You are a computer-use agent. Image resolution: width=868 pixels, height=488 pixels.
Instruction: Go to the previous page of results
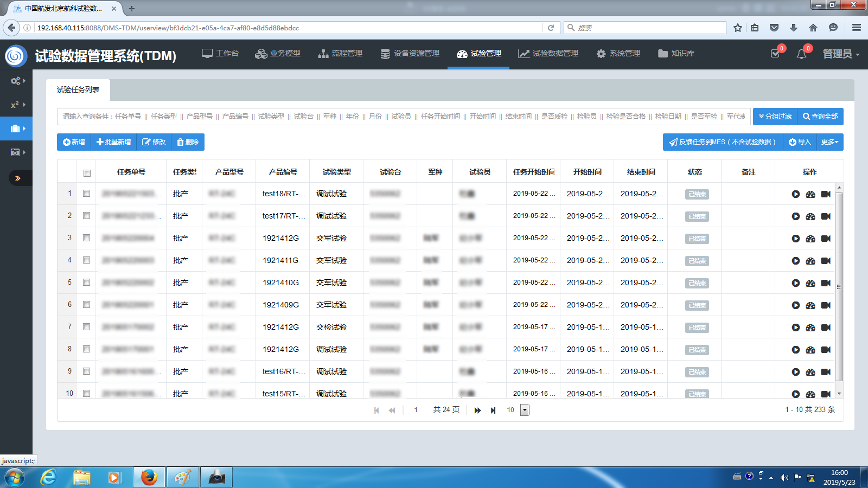pyautogui.click(x=392, y=410)
